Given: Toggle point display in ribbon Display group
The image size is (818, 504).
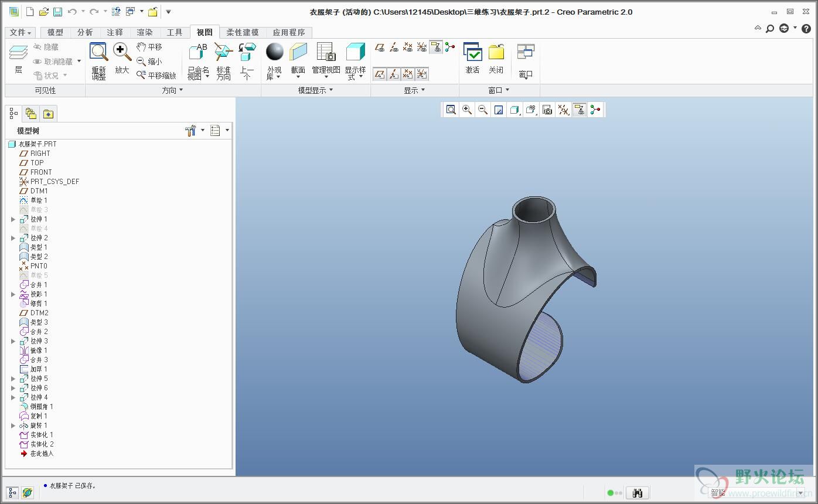Looking at the screenshot, I should [408, 47].
